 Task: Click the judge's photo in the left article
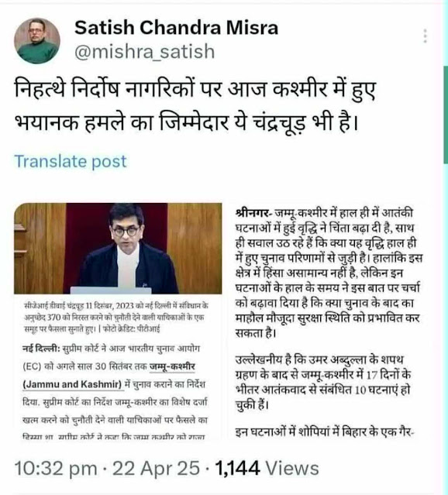118,249
